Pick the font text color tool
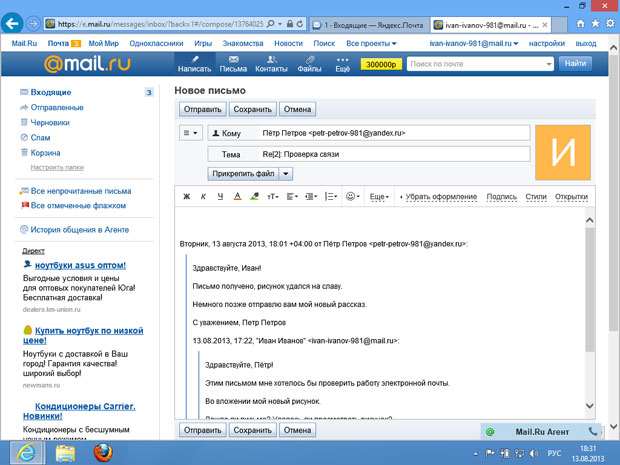This screenshot has height=465, width=620. coord(238,197)
